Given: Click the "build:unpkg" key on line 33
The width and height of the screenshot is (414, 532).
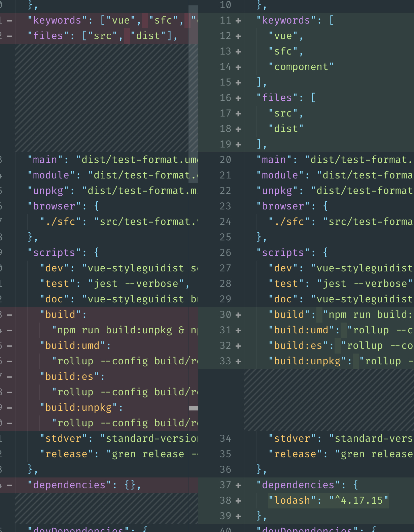Looking at the screenshot, I should tap(307, 361).
